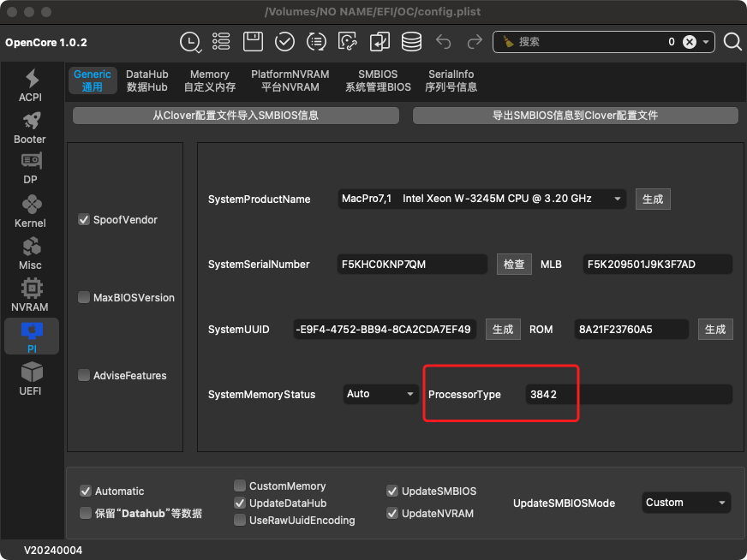The width and height of the screenshot is (747, 560).
Task: Click 检查 serial number button
Action: click(514, 265)
